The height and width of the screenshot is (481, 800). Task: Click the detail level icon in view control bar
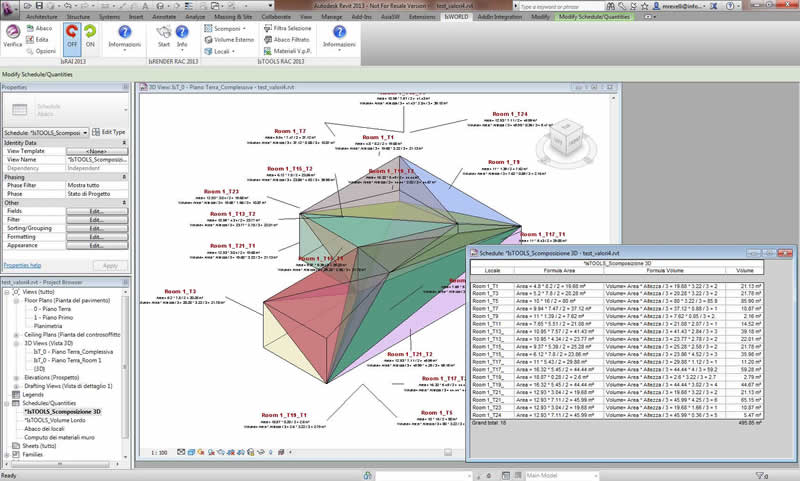click(181, 452)
